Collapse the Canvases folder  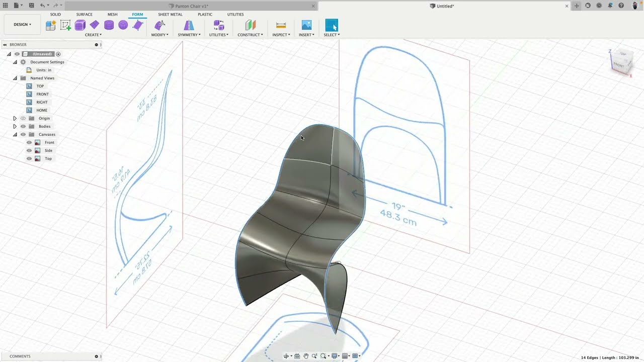pos(15,134)
